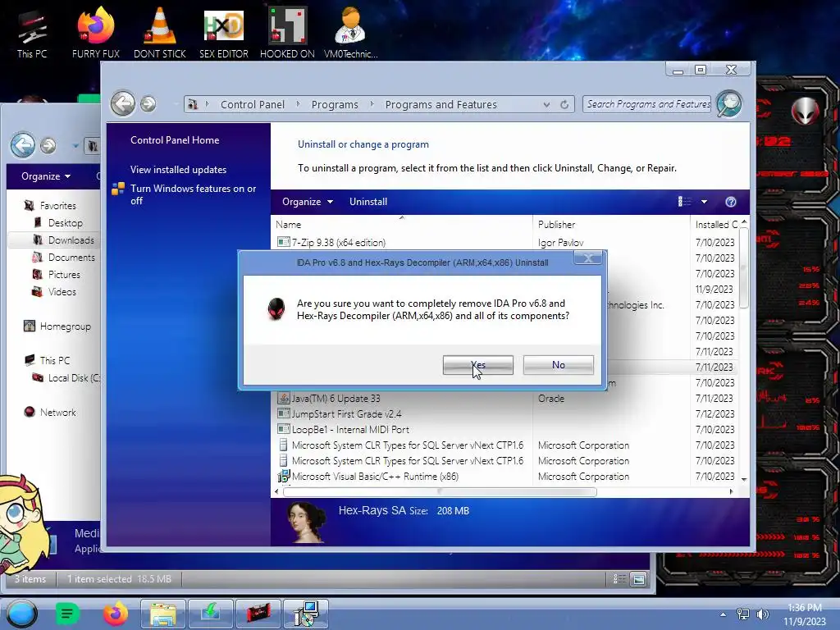This screenshot has width=840, height=630.
Task: Open View installed updates link
Action: pos(178,169)
